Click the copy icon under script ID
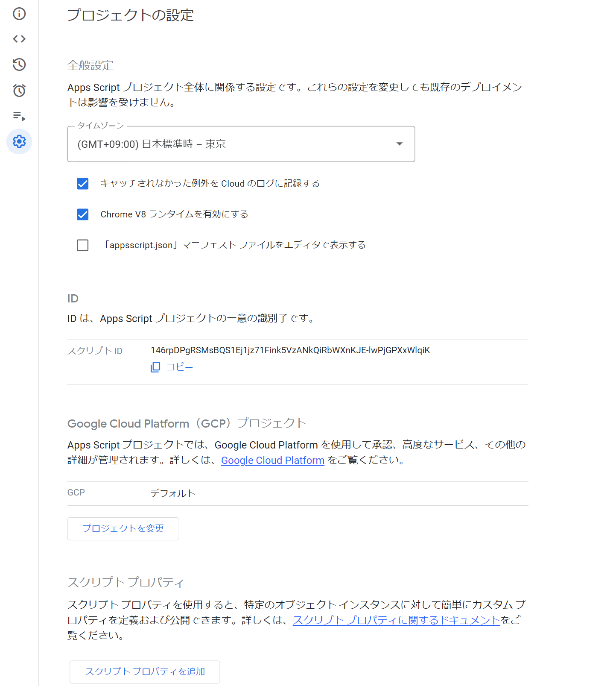Viewport: 616px width, 686px height. point(155,367)
